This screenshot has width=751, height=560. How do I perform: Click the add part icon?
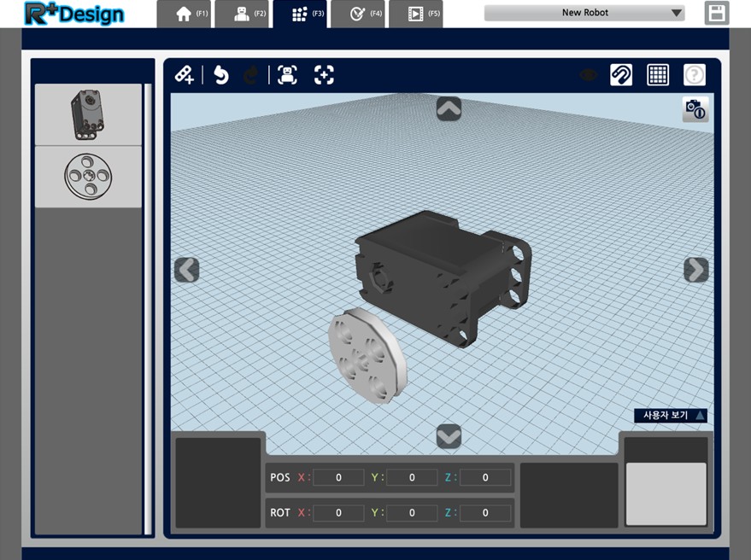[185, 75]
